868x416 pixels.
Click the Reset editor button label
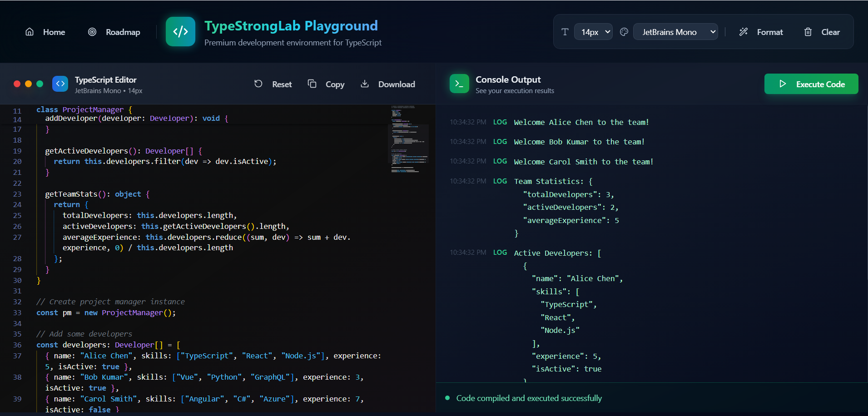282,84
